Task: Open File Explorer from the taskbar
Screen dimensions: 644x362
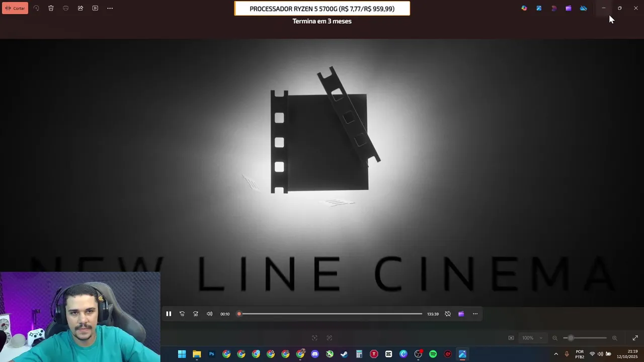Action: point(197,354)
